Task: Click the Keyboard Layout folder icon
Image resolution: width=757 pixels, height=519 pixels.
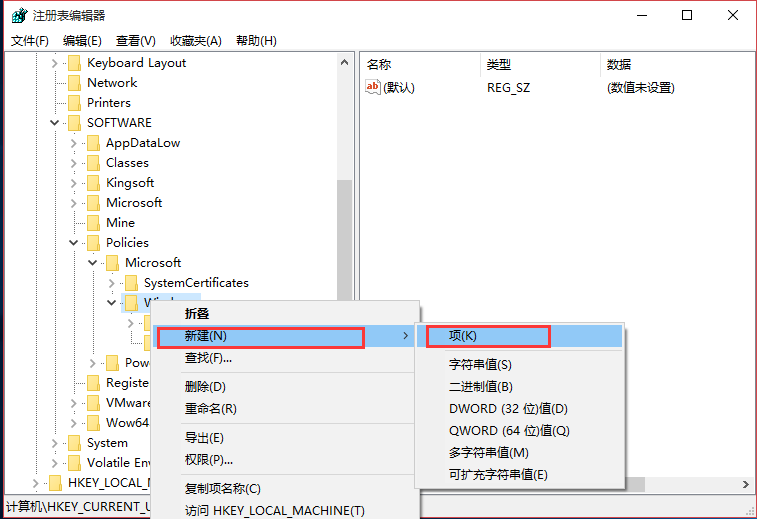Action: (74, 63)
